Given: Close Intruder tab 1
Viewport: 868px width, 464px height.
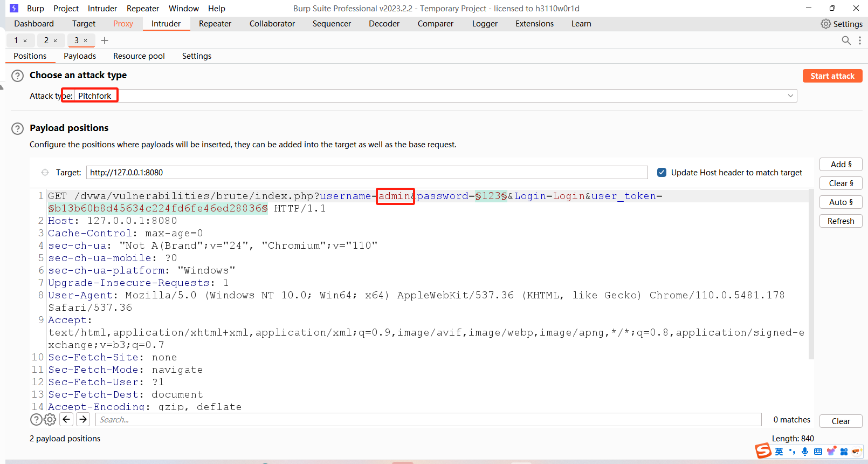Looking at the screenshot, I should point(25,40).
